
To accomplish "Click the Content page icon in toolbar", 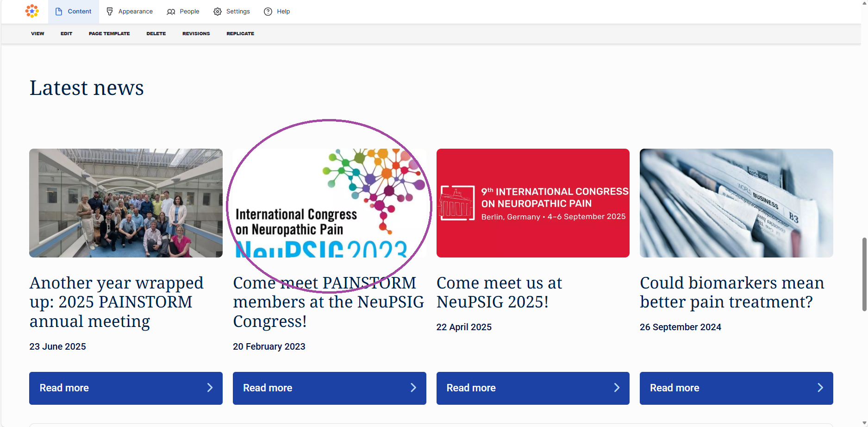I will click(59, 12).
